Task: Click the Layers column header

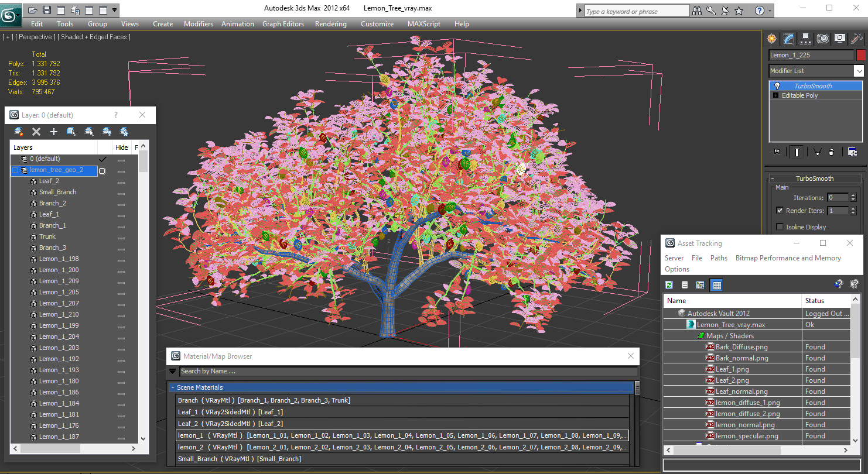Action: coord(53,147)
